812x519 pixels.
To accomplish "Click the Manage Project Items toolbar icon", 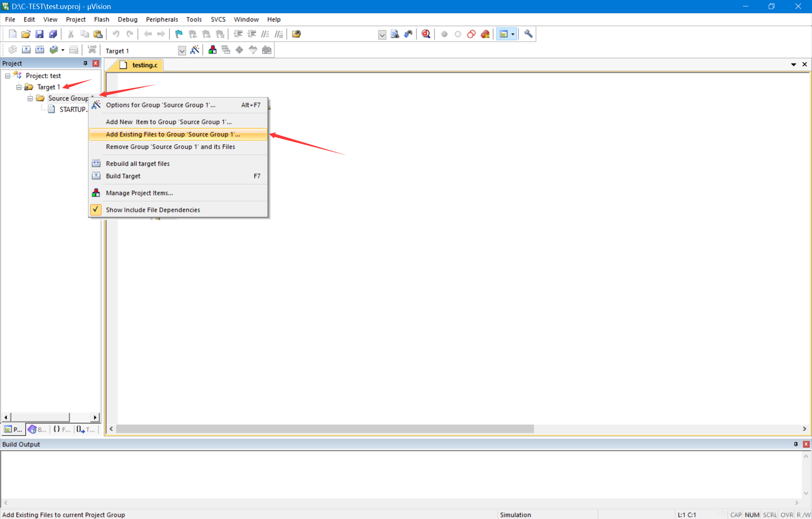I will [212, 50].
